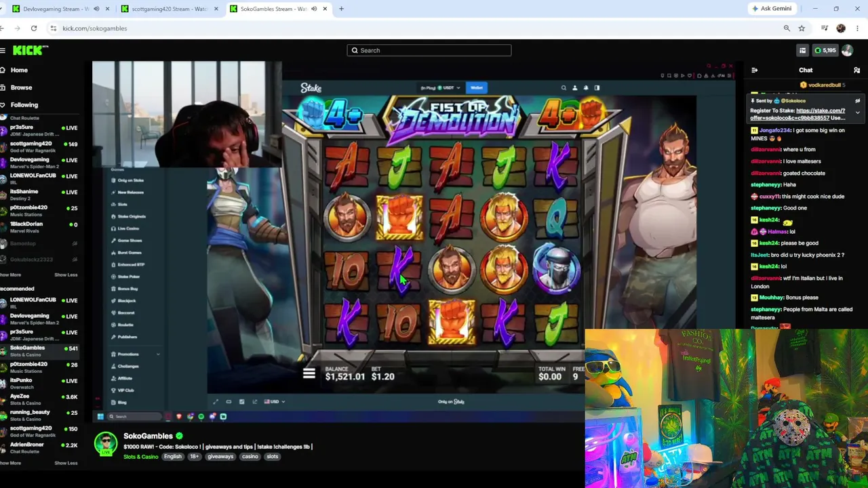
Task: Click the Stake Wallet button
Action: point(477,87)
